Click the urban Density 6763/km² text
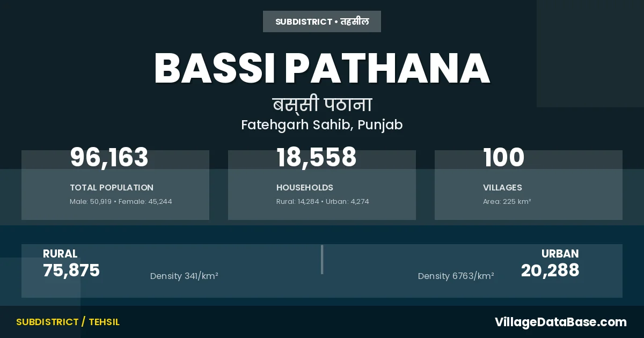The height and width of the screenshot is (338, 644). [x=456, y=276]
